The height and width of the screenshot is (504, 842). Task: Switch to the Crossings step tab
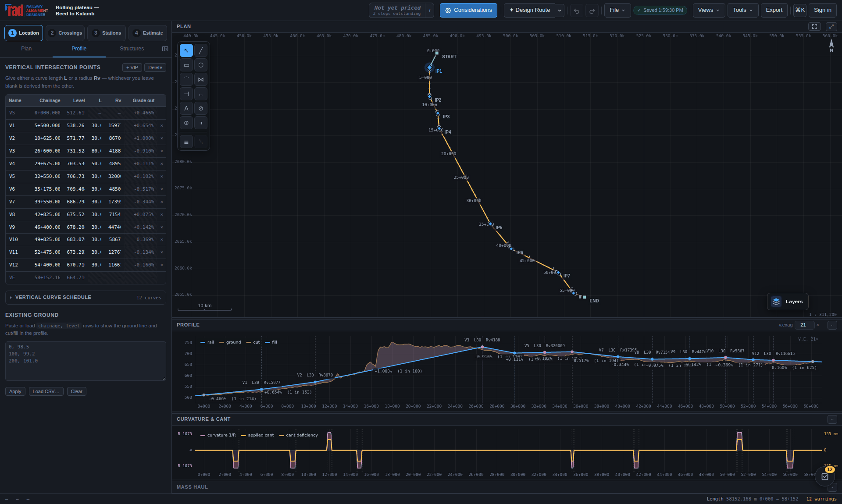point(66,33)
